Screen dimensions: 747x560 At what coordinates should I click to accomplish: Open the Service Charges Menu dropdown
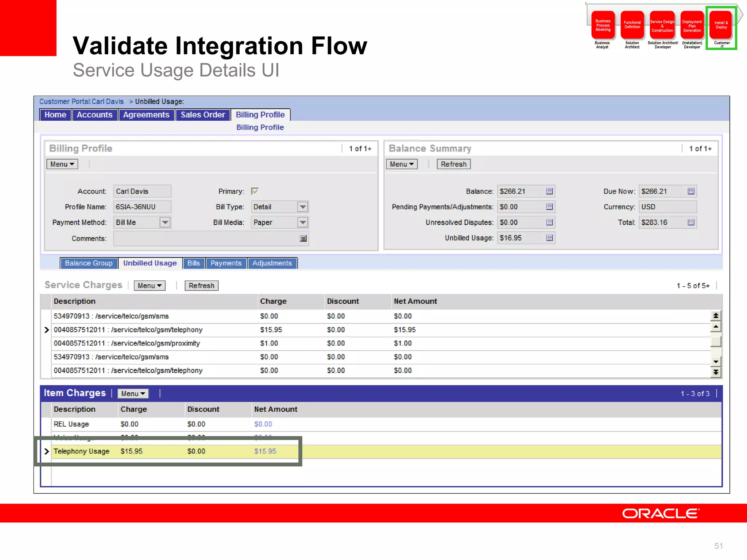pos(150,285)
